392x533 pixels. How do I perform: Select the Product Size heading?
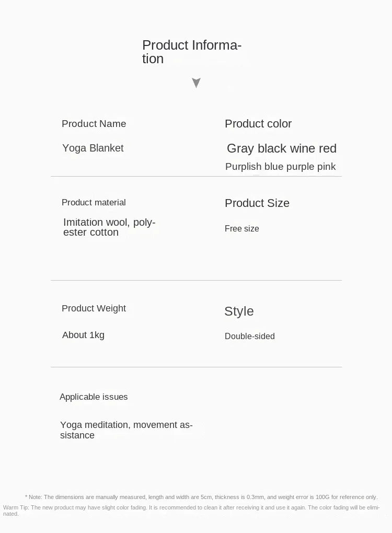[x=257, y=203]
